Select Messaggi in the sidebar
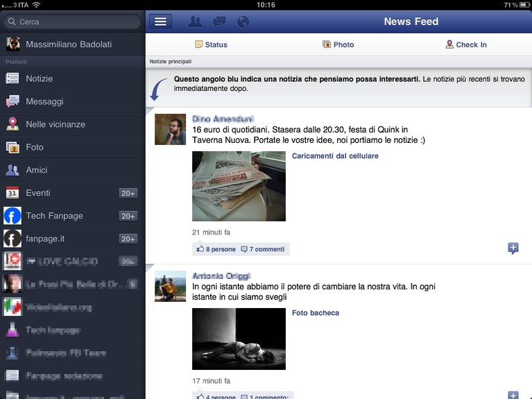The width and height of the screenshot is (532, 399). (x=73, y=101)
